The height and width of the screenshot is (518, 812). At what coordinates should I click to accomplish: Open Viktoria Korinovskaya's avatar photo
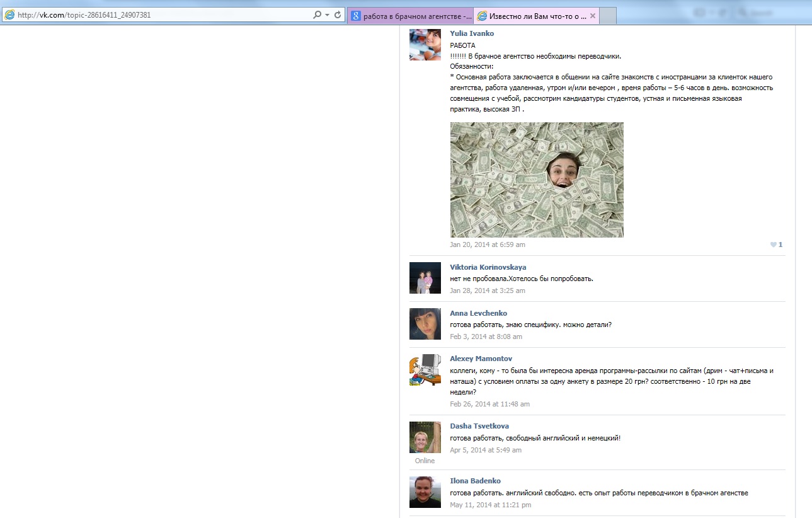[425, 278]
